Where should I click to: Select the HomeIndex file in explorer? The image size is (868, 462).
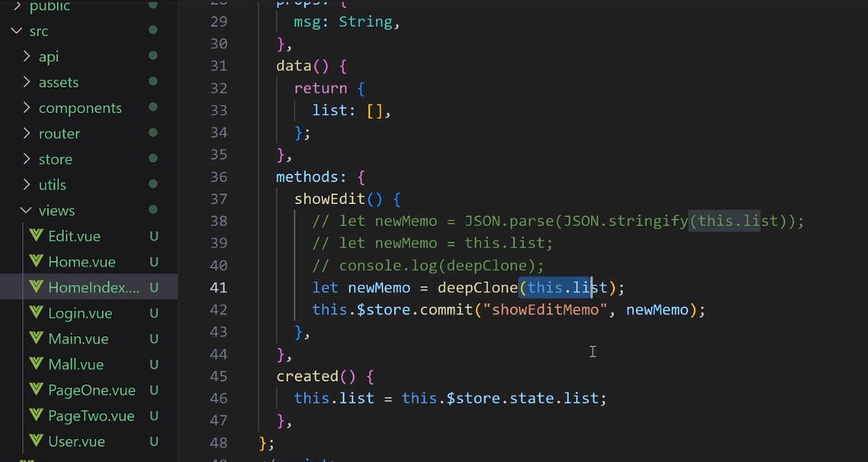(94, 288)
